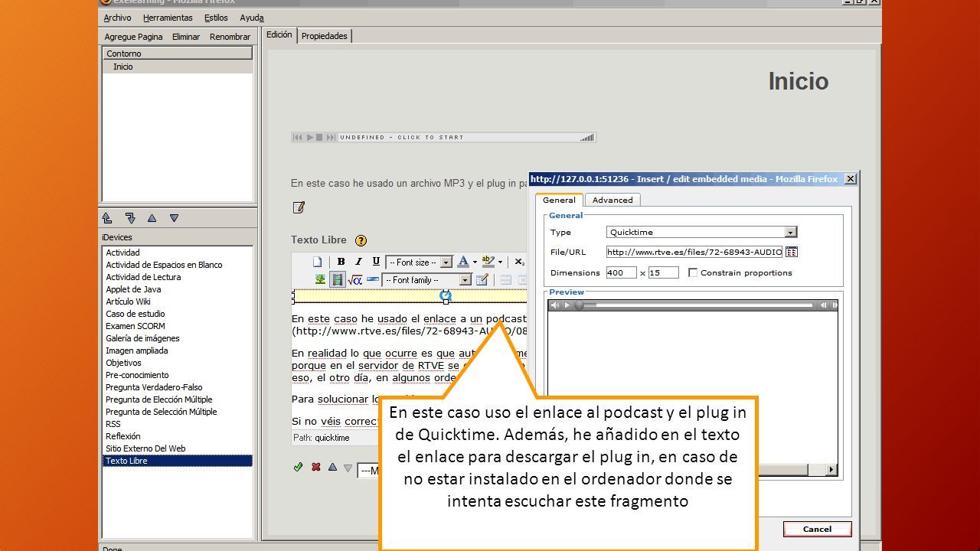The height and width of the screenshot is (551, 980).
Task: Click the width field showing 400
Action: 621,272
